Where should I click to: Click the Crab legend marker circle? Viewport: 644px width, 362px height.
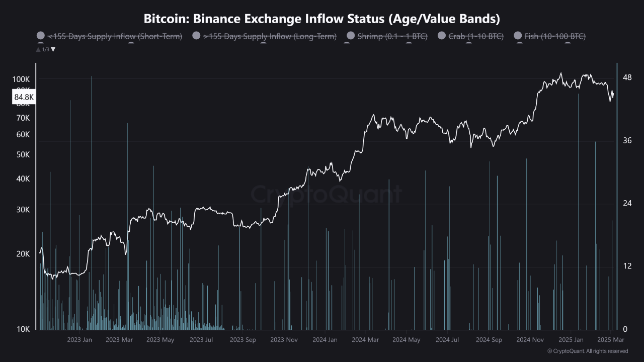point(442,36)
